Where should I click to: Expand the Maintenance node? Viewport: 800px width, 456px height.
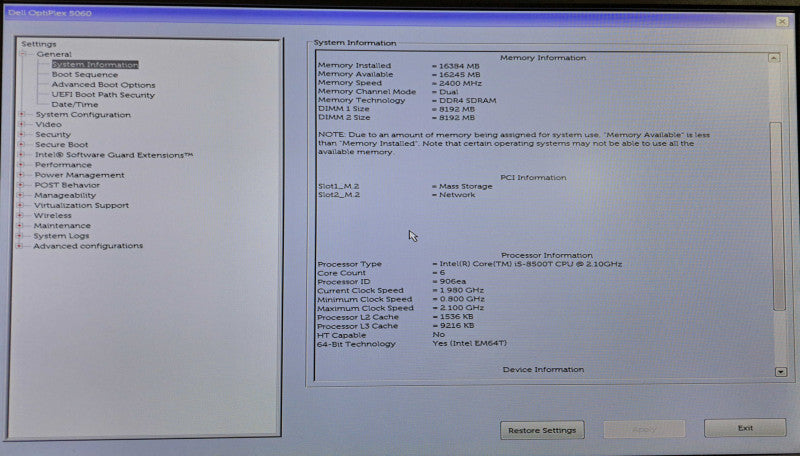tap(20, 225)
